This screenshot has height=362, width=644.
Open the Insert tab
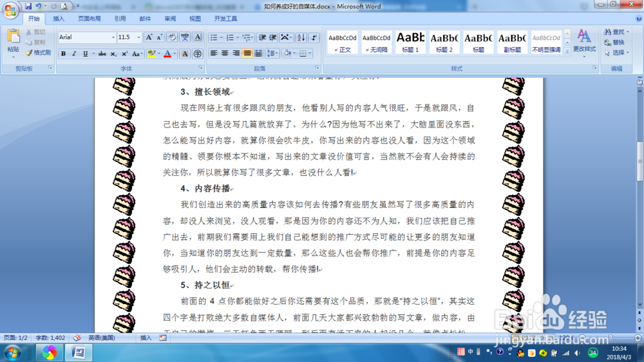click(59, 19)
